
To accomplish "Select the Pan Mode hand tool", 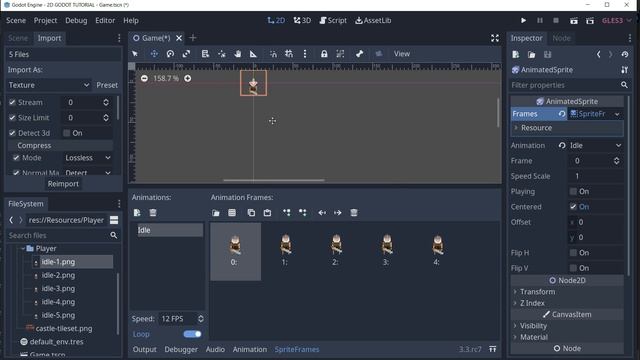I will tap(238, 54).
